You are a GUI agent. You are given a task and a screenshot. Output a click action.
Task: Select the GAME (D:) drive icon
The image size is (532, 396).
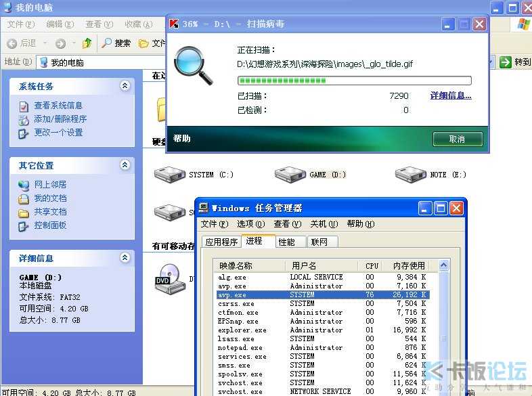pos(290,175)
